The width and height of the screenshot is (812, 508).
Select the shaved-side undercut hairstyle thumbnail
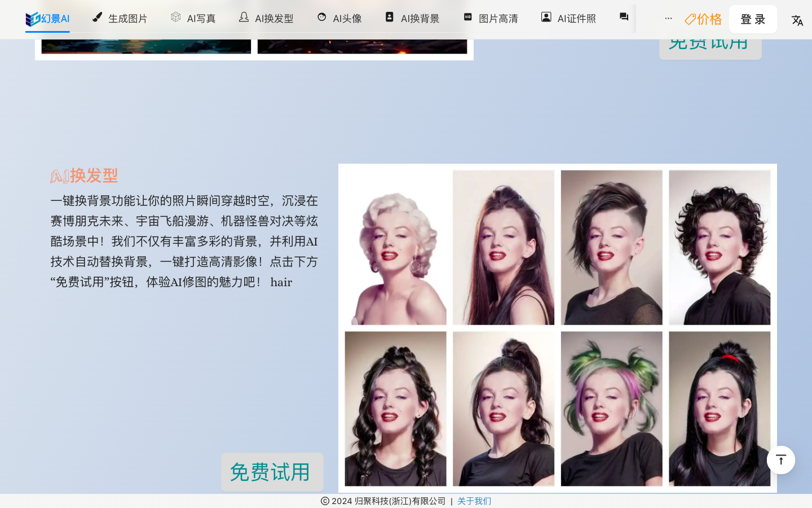coord(612,247)
